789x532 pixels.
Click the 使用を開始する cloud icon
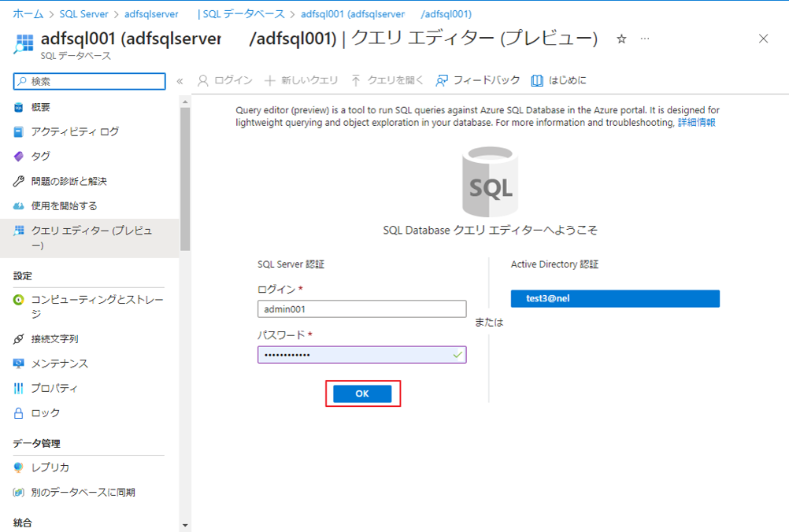click(19, 205)
